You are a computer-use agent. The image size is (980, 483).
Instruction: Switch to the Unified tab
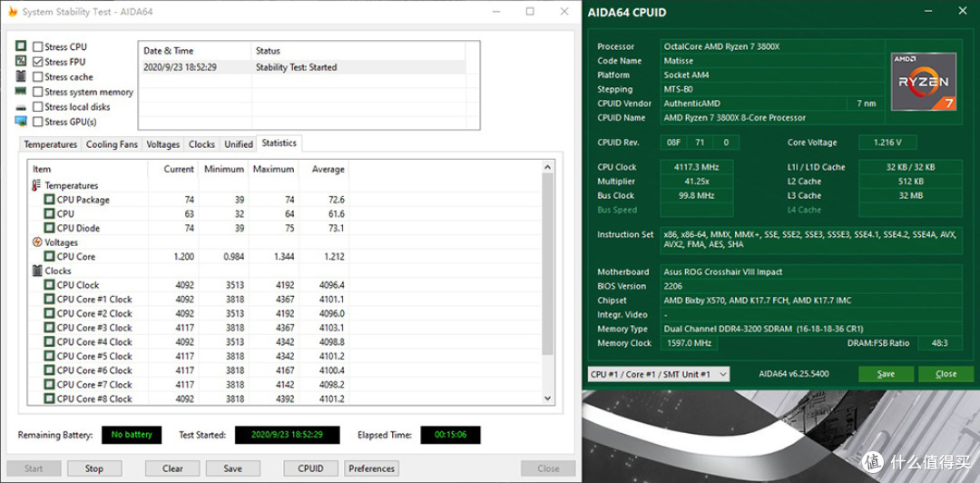click(x=239, y=144)
